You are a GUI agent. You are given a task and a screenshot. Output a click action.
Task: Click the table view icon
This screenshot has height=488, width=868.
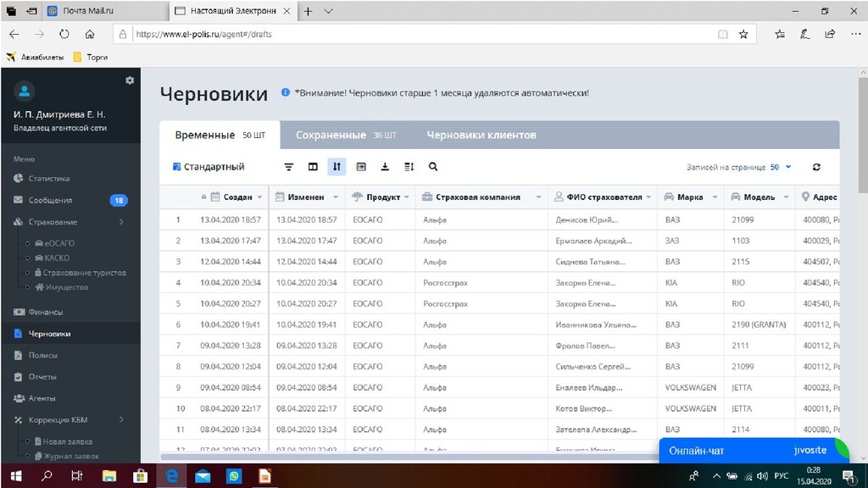tap(361, 167)
